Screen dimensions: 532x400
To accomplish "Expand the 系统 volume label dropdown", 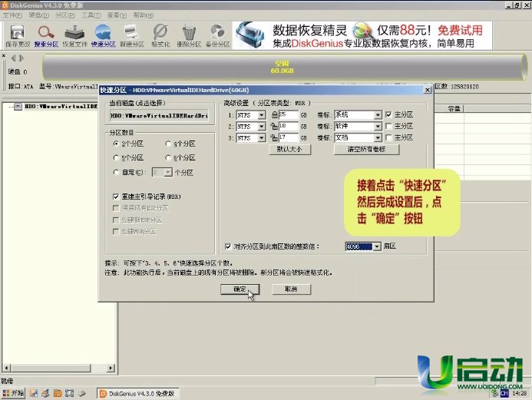I will 378,115.
